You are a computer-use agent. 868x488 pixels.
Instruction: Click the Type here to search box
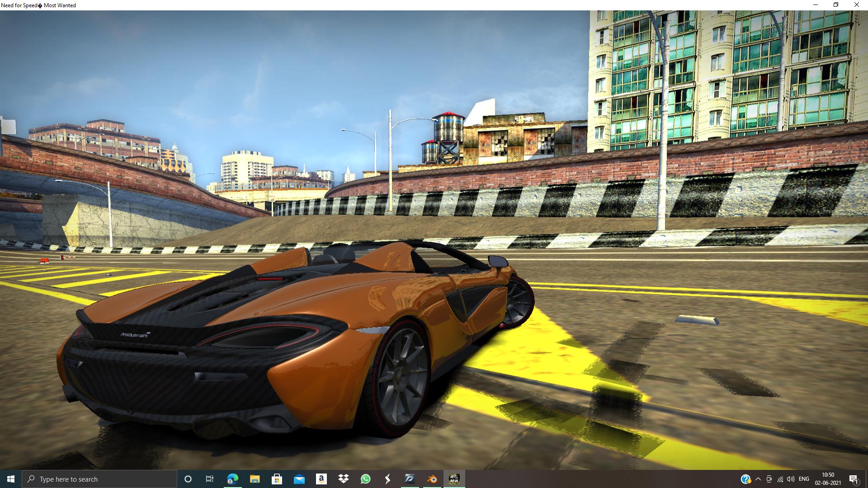99,479
